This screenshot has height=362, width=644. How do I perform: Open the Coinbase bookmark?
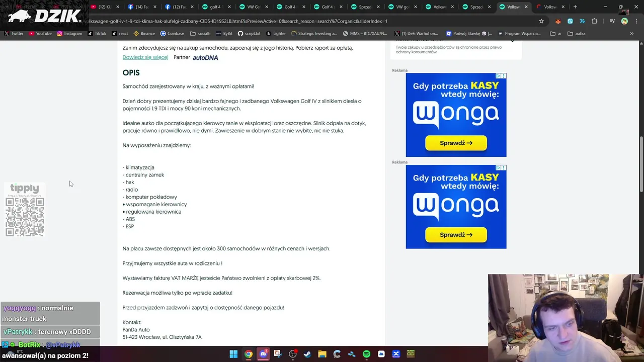tap(172, 34)
